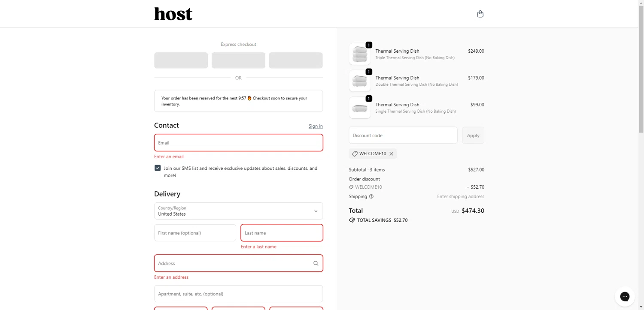The width and height of the screenshot is (644, 310).
Task: Focus the Discount code field
Action: click(x=403, y=135)
